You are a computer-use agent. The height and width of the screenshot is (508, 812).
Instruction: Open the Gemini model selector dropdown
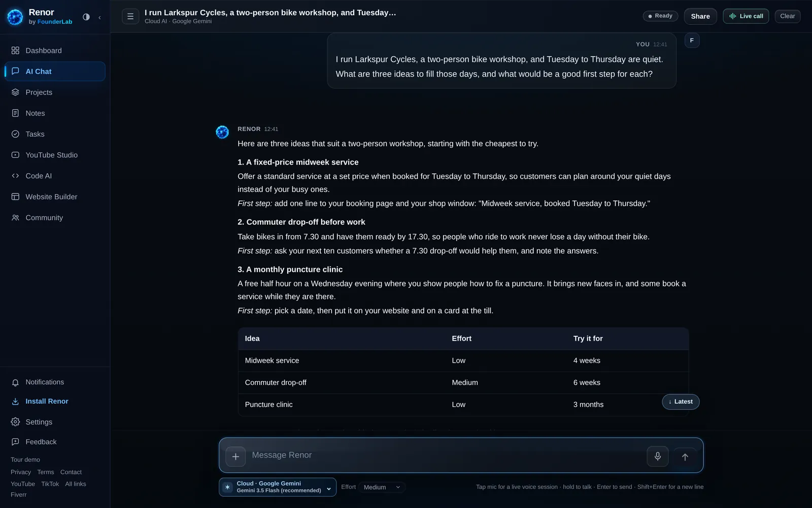[x=278, y=487]
